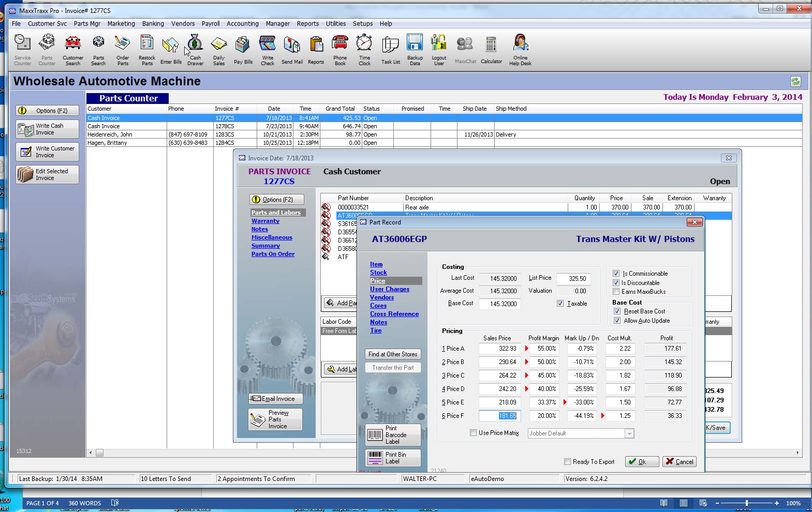The image size is (812, 512).
Task: Expand Jobber Default dropdown
Action: (x=629, y=433)
